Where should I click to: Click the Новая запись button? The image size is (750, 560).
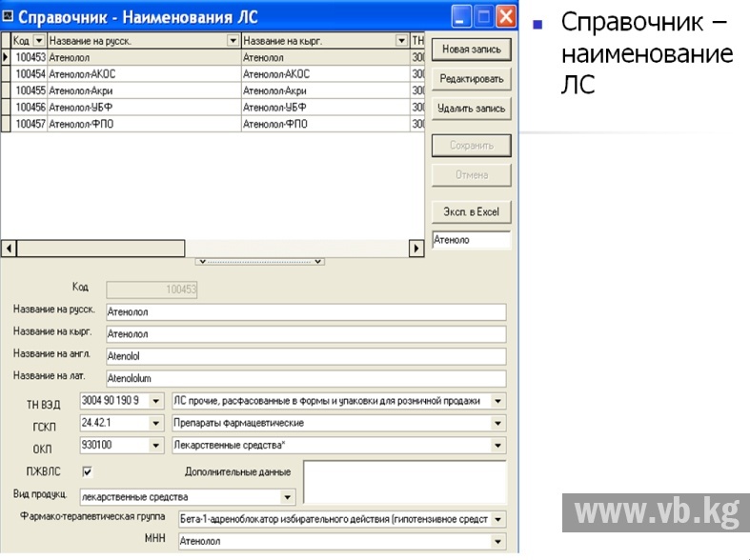pyautogui.click(x=471, y=50)
